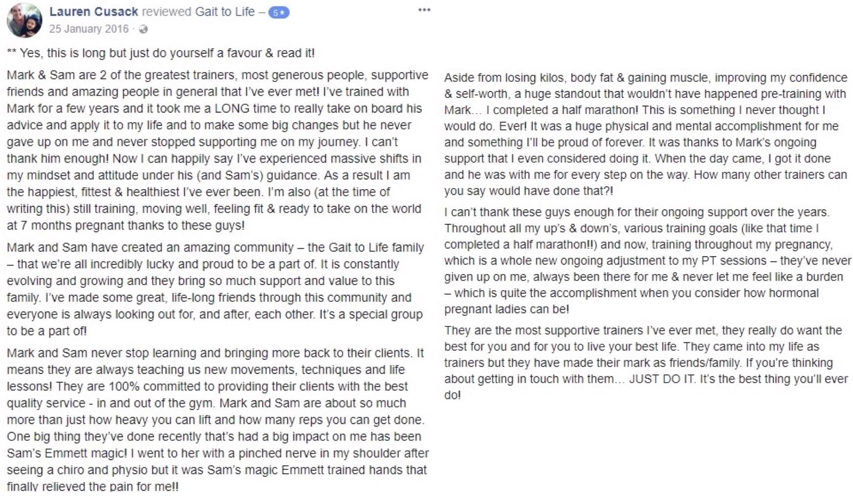Click the globe public-audience icon

(x=143, y=29)
